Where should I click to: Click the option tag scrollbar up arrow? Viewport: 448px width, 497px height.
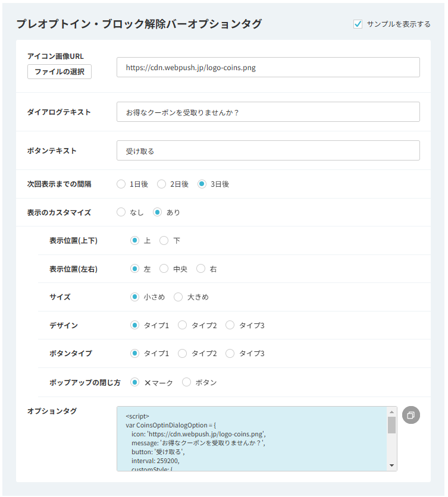point(391,412)
